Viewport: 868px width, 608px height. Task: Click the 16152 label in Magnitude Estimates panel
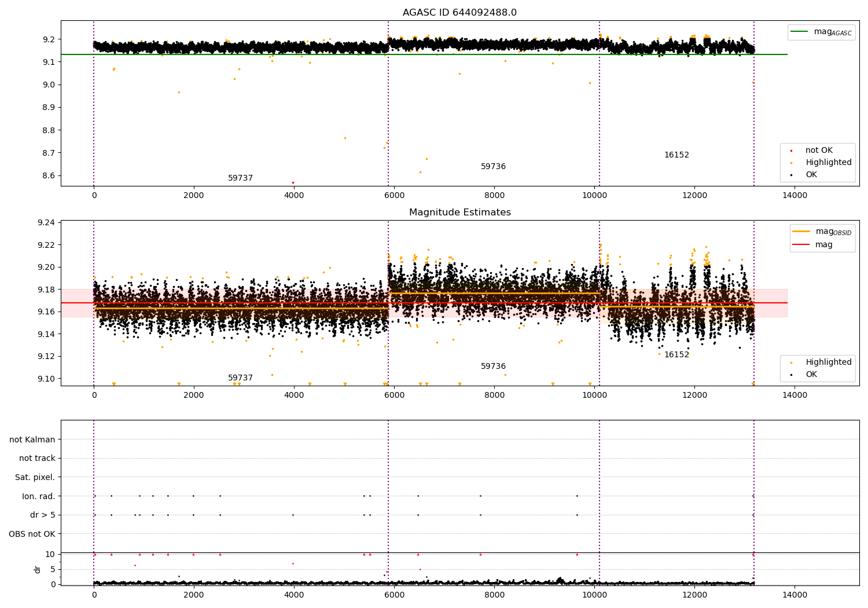(x=676, y=355)
